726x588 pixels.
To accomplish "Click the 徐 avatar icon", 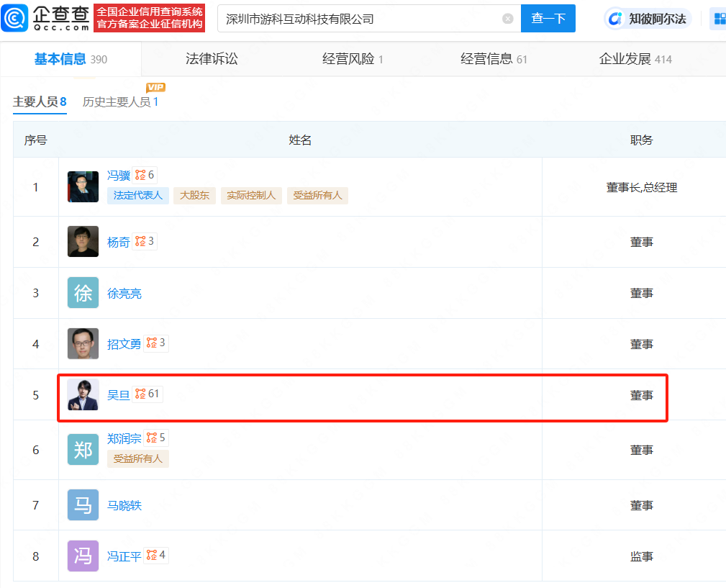I will coord(83,293).
